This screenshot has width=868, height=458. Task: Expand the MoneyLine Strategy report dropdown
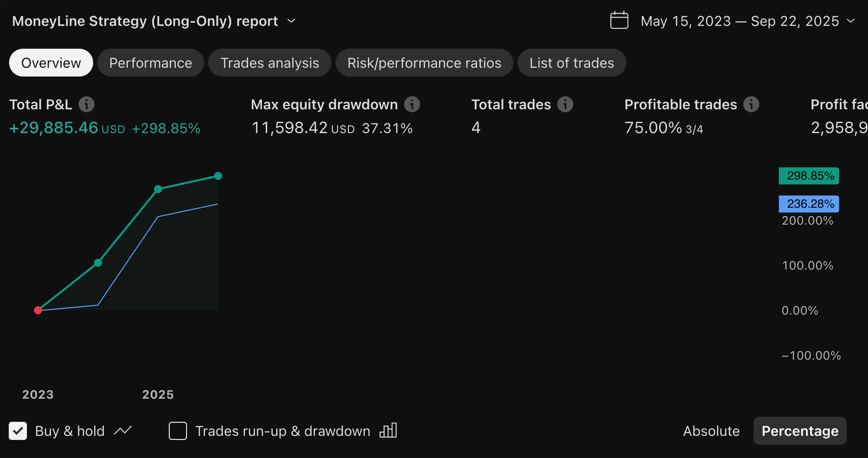[292, 21]
